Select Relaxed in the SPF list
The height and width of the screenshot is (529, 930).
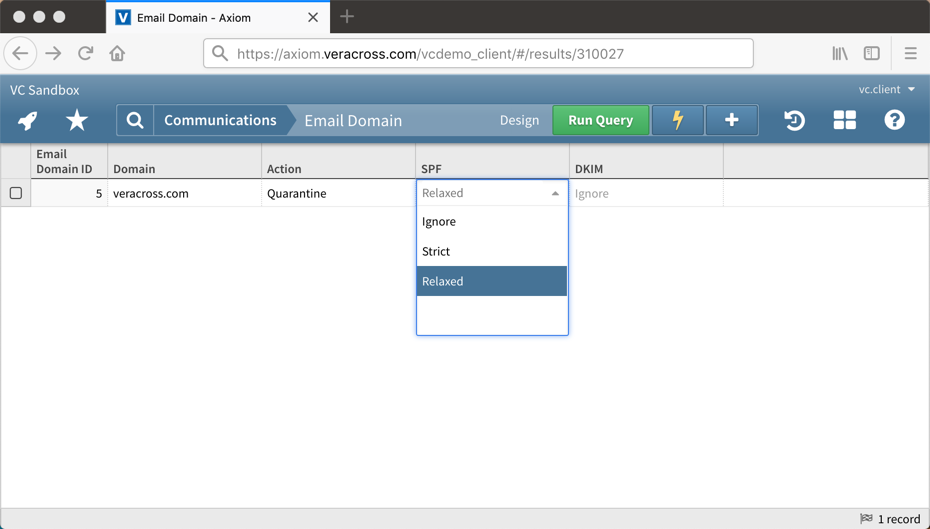pyautogui.click(x=443, y=281)
